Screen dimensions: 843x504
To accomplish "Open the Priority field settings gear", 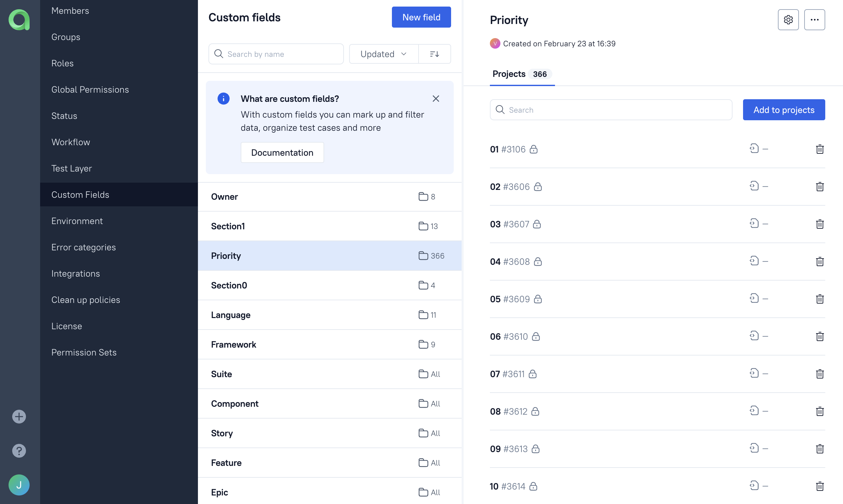I will coord(788,20).
